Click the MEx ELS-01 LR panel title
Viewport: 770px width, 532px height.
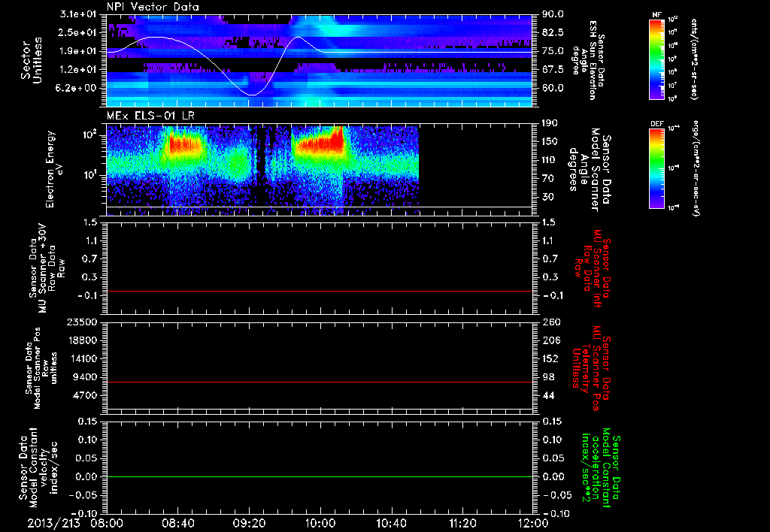[x=150, y=116]
